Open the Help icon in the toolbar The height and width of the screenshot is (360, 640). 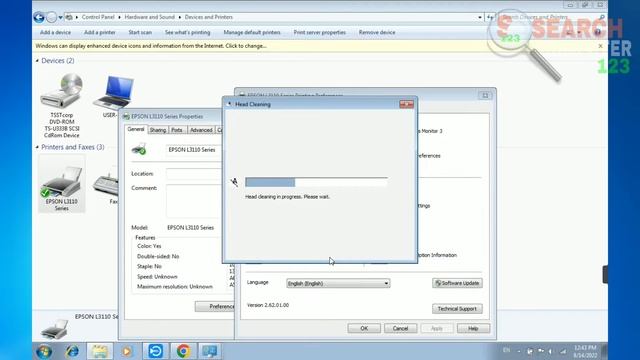(x=598, y=32)
